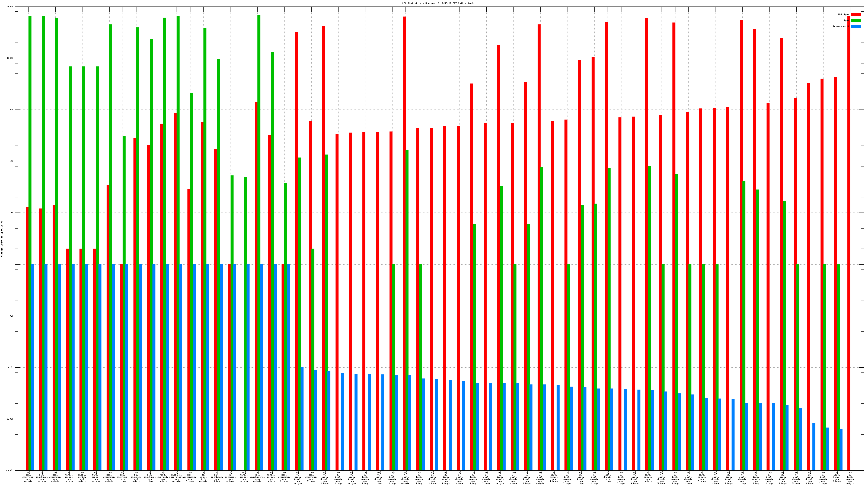Click the db.wpbl.info origin axis label

[203, 477]
